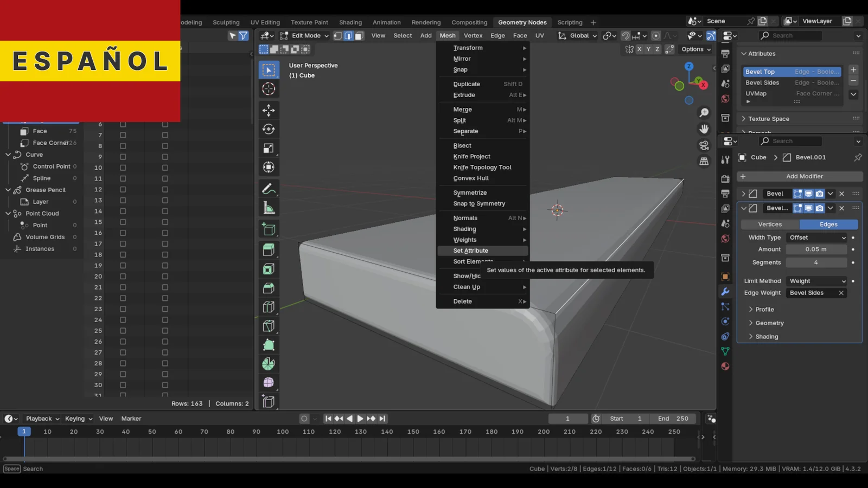The image size is (868, 488).
Task: Activate the Annotate pencil tool
Action: (x=269, y=189)
